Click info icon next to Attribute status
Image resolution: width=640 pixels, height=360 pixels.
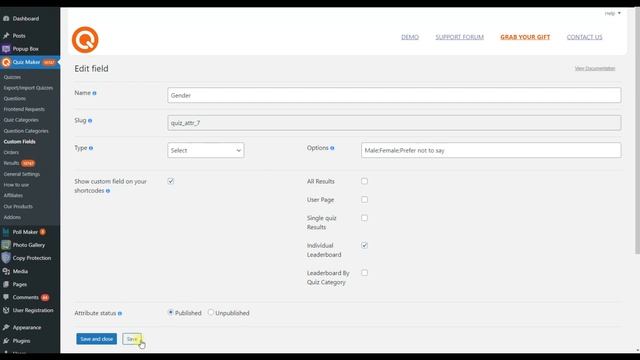(x=120, y=313)
